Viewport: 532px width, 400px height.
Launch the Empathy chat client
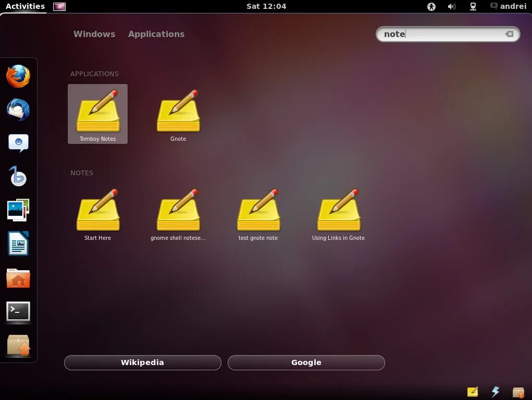pos(18,142)
